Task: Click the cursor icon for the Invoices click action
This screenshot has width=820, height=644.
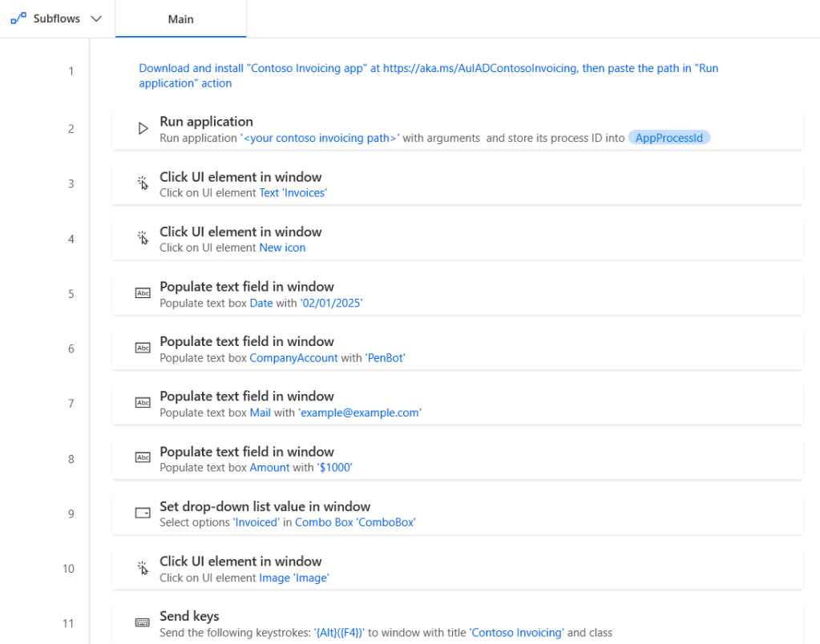Action: [x=143, y=183]
